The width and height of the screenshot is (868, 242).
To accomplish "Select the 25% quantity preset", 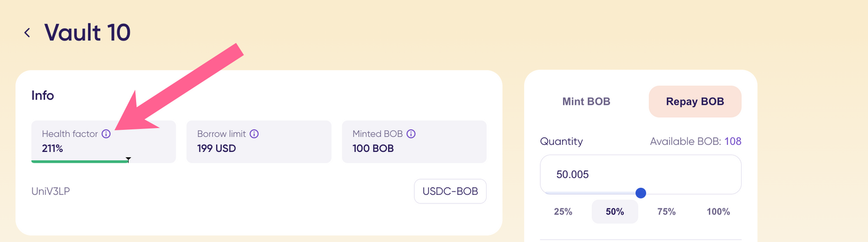I will (563, 212).
